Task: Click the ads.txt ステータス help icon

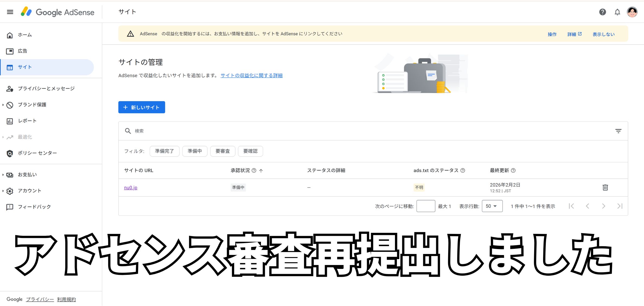Action: [x=463, y=170]
